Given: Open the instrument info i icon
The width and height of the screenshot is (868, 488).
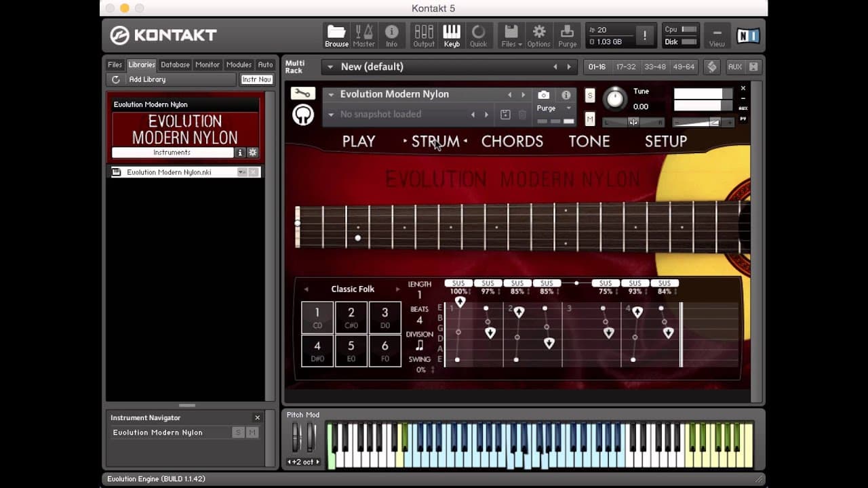Looking at the screenshot, I should tap(566, 95).
